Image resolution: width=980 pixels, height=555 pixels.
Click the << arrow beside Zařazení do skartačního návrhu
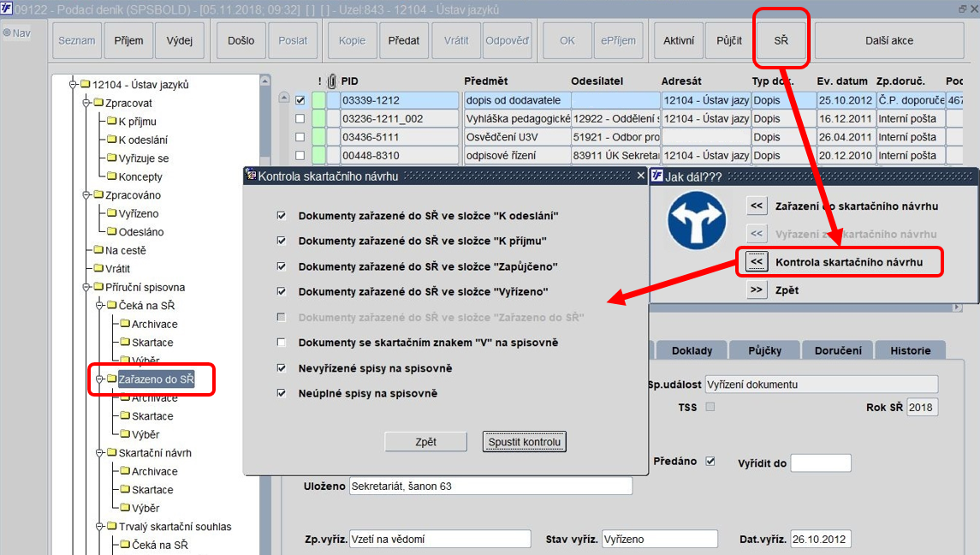click(757, 206)
